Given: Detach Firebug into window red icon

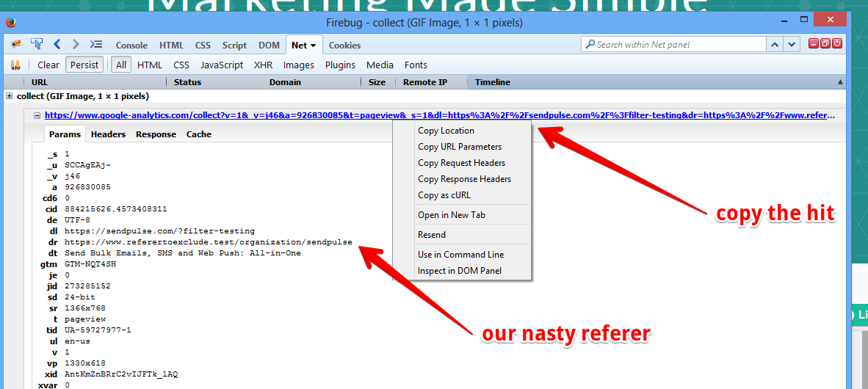Looking at the screenshot, I should click(825, 44).
